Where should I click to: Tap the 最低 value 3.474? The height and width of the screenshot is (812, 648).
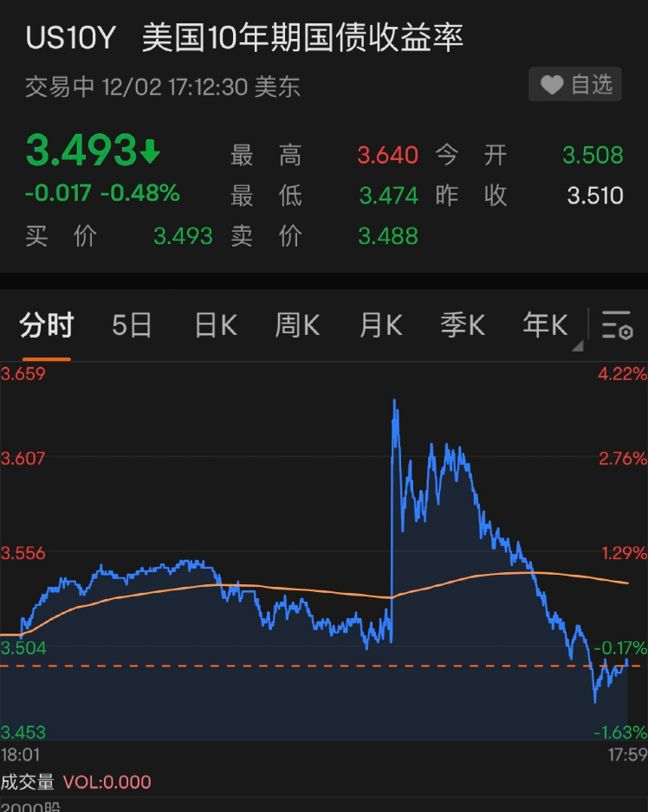coord(387,196)
